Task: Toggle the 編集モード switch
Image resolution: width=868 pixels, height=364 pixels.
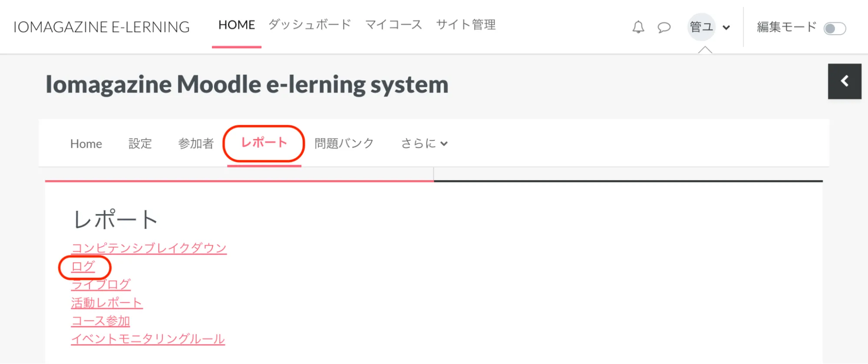Action: (835, 29)
